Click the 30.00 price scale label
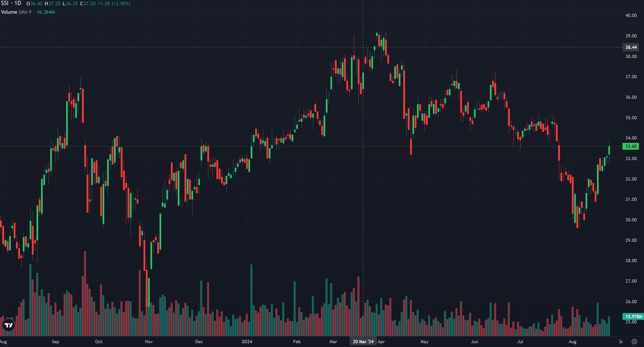 click(631, 220)
